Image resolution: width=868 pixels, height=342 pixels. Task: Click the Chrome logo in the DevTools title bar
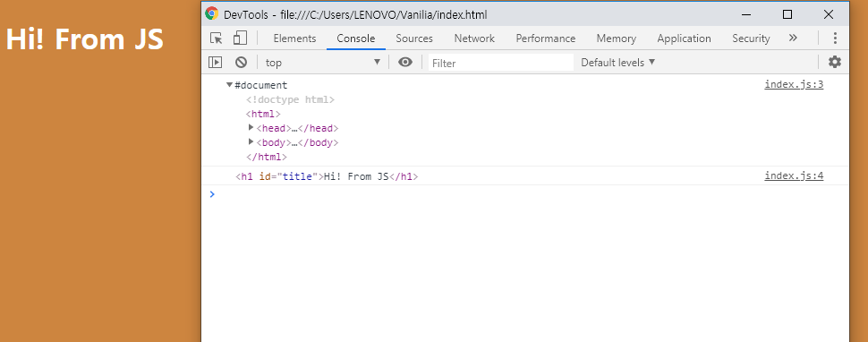(211, 13)
